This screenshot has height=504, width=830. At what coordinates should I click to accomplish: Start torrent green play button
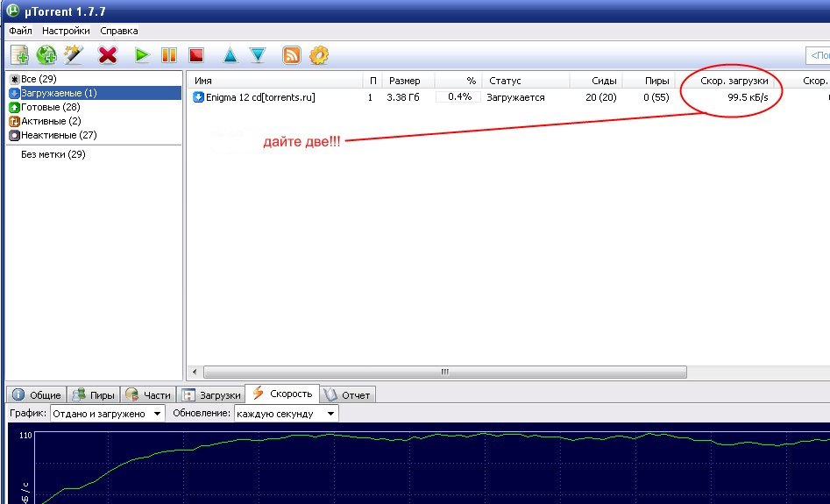142,55
